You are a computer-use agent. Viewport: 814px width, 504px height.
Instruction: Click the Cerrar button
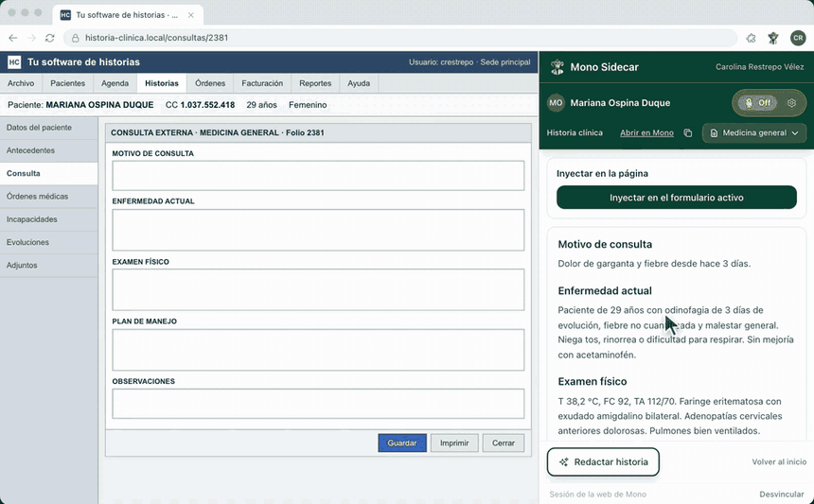[x=503, y=443]
